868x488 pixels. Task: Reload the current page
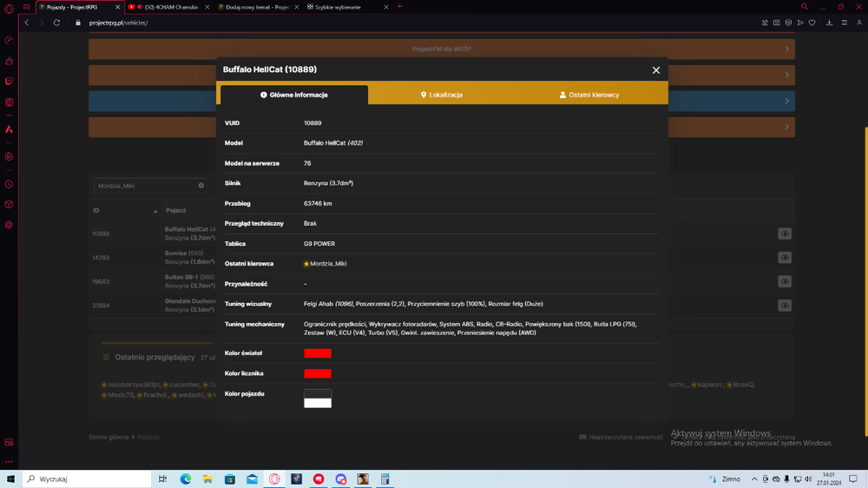click(56, 23)
